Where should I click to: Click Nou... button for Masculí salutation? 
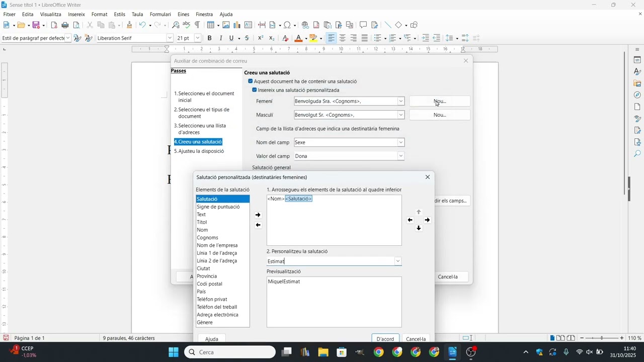pos(440,115)
